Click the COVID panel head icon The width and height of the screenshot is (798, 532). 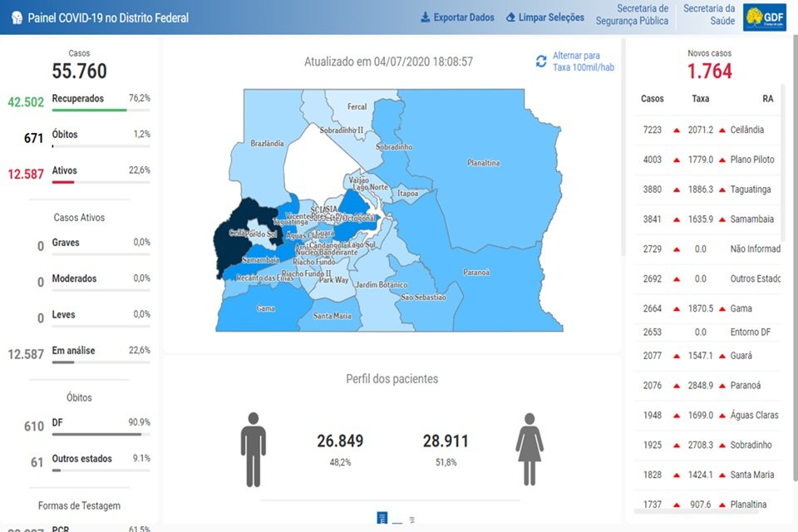(x=17, y=17)
